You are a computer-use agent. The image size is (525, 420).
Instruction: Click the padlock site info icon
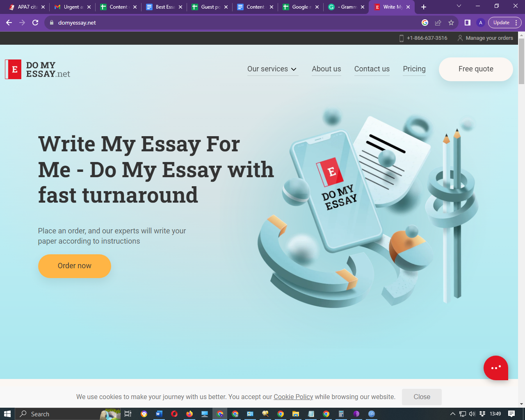coord(51,23)
